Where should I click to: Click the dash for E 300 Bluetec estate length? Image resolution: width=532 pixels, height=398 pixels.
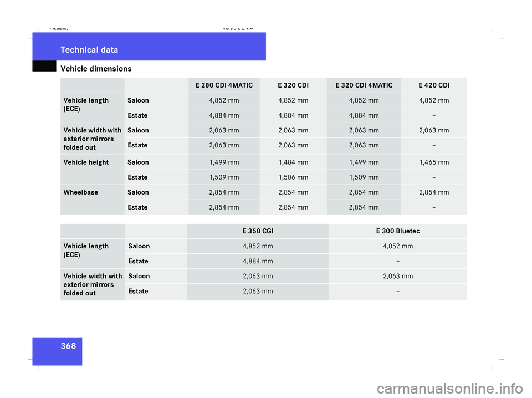398,261
